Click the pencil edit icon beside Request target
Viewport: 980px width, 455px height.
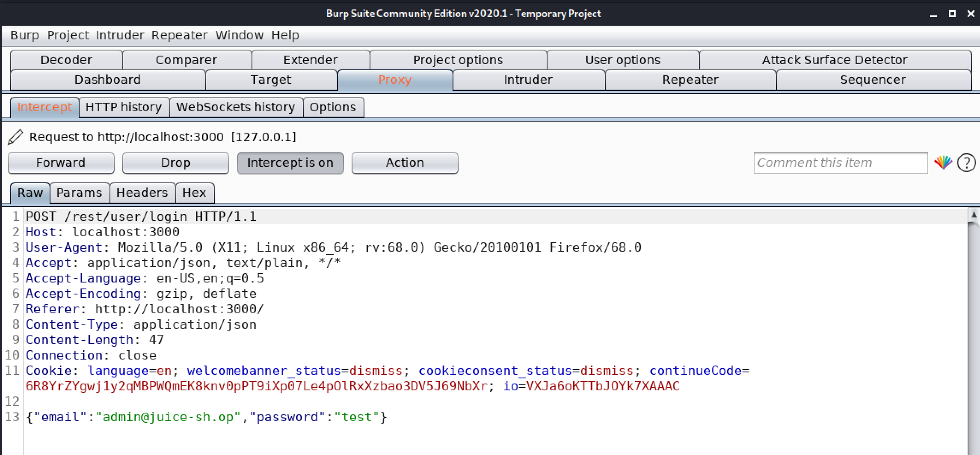point(15,137)
